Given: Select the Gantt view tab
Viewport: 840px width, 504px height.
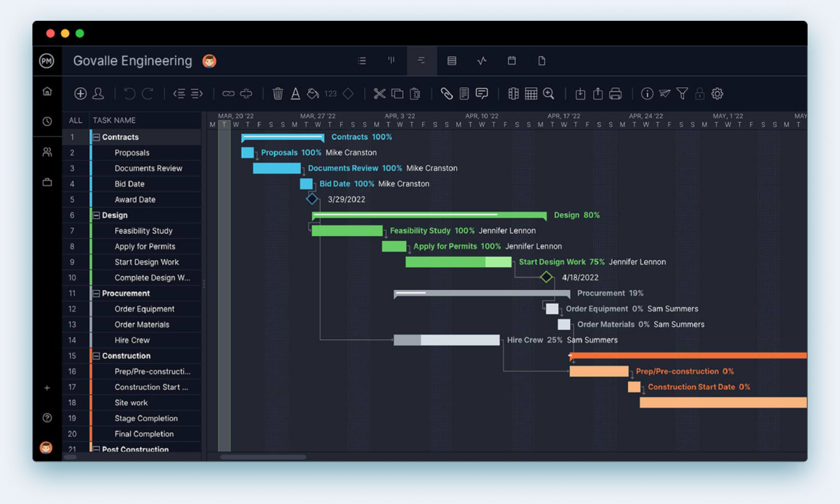Looking at the screenshot, I should point(422,61).
